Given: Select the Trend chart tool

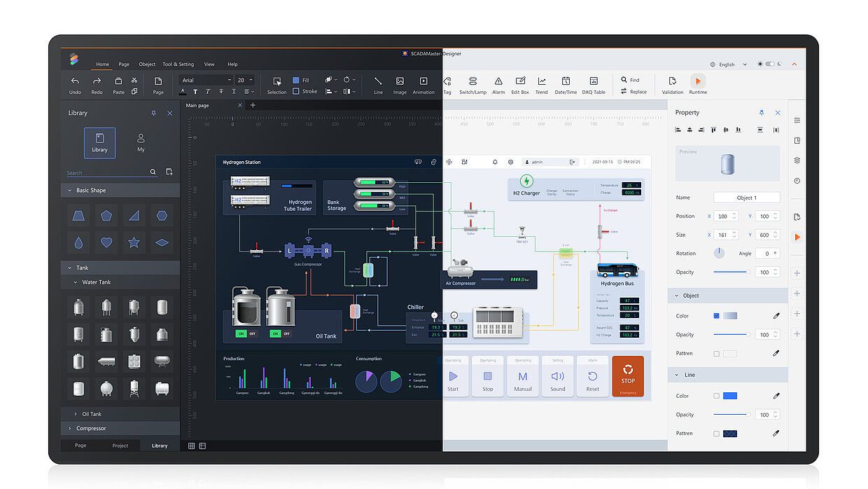Looking at the screenshot, I should 542,82.
